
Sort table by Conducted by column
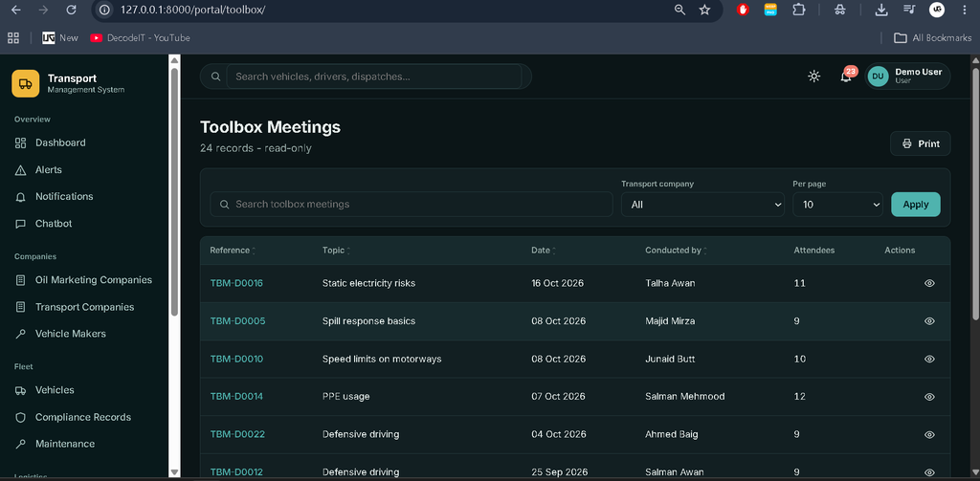pyautogui.click(x=676, y=250)
